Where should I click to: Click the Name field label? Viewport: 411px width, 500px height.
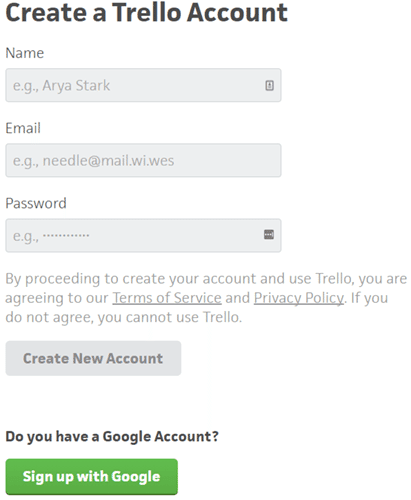[x=25, y=53]
